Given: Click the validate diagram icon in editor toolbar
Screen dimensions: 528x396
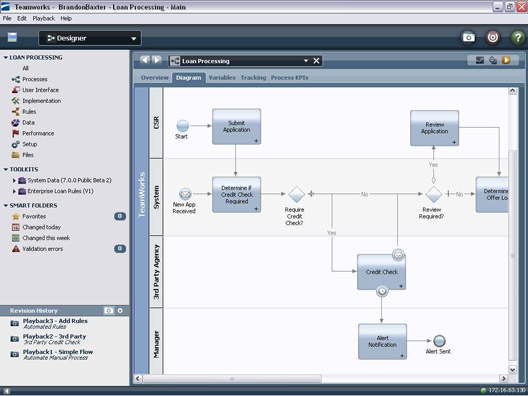Looking at the screenshot, I should (x=480, y=60).
